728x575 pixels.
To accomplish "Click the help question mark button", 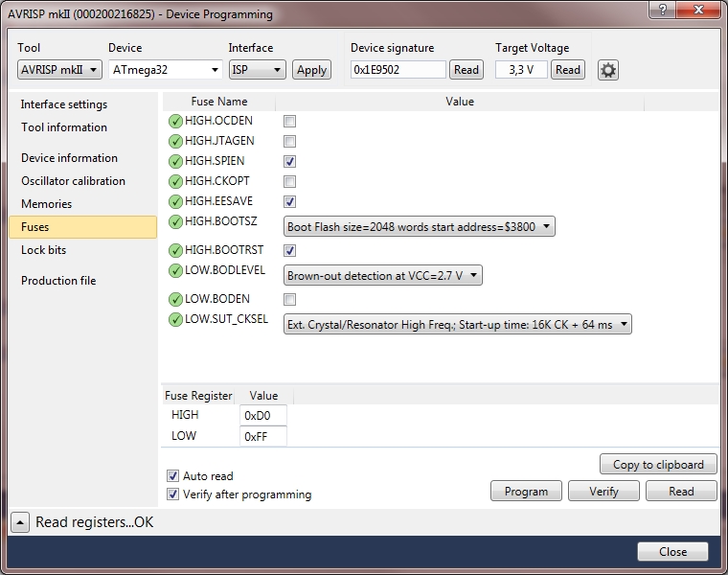I will click(x=662, y=10).
